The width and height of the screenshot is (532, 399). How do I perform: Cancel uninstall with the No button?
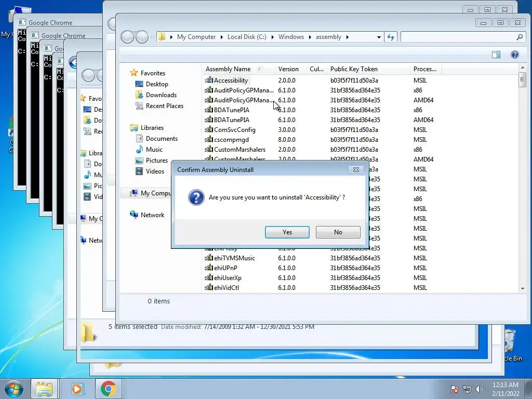click(x=338, y=232)
